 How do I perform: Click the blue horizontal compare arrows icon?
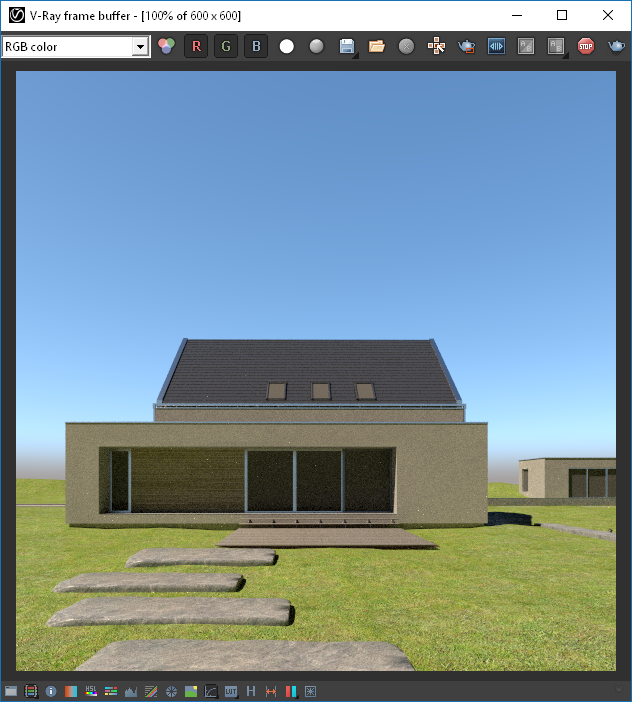496,47
